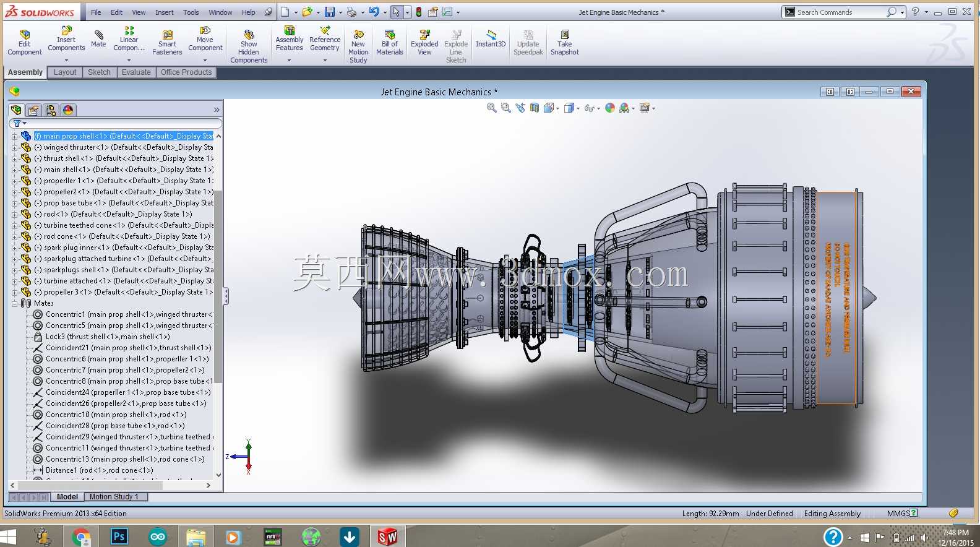Open the FeatureManager design tree tab icon
This screenshot has width=980, height=547.
point(16,110)
